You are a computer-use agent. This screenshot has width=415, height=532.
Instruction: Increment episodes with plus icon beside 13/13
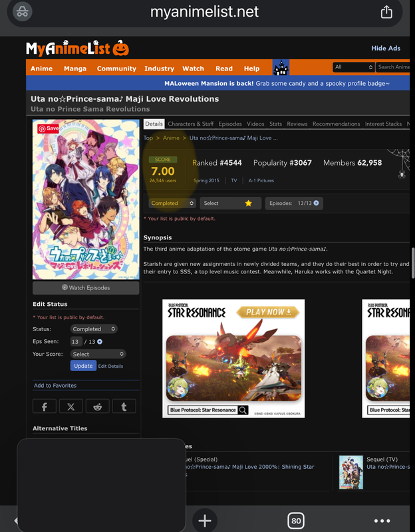tap(317, 203)
